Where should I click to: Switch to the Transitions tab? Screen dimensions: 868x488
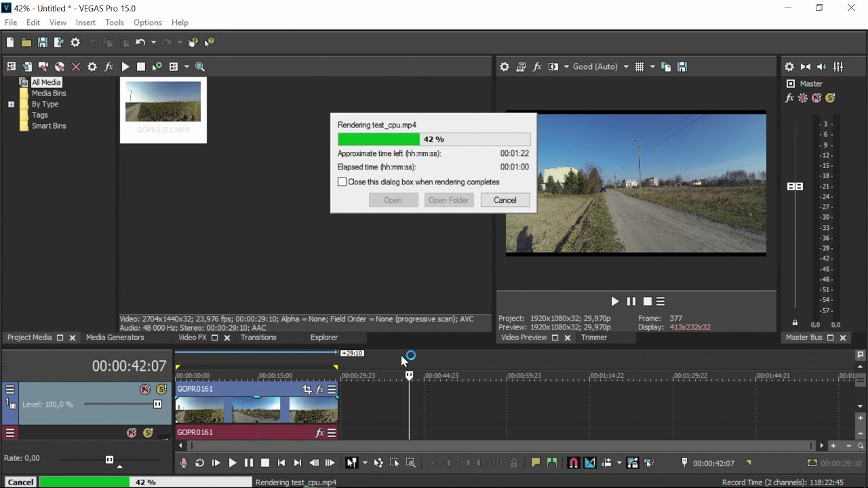(x=258, y=338)
